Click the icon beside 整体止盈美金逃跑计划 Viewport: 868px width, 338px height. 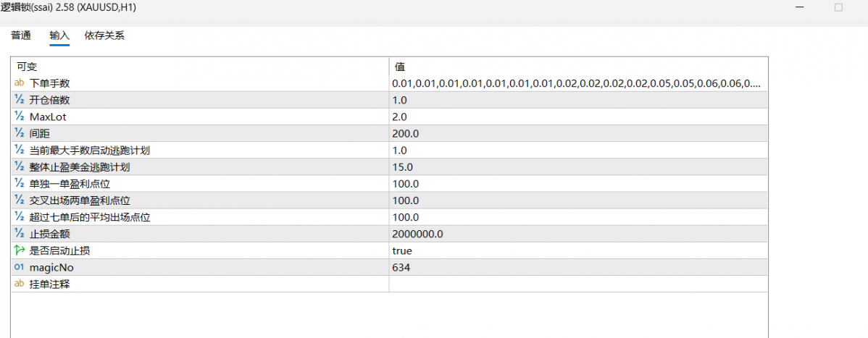[19, 167]
